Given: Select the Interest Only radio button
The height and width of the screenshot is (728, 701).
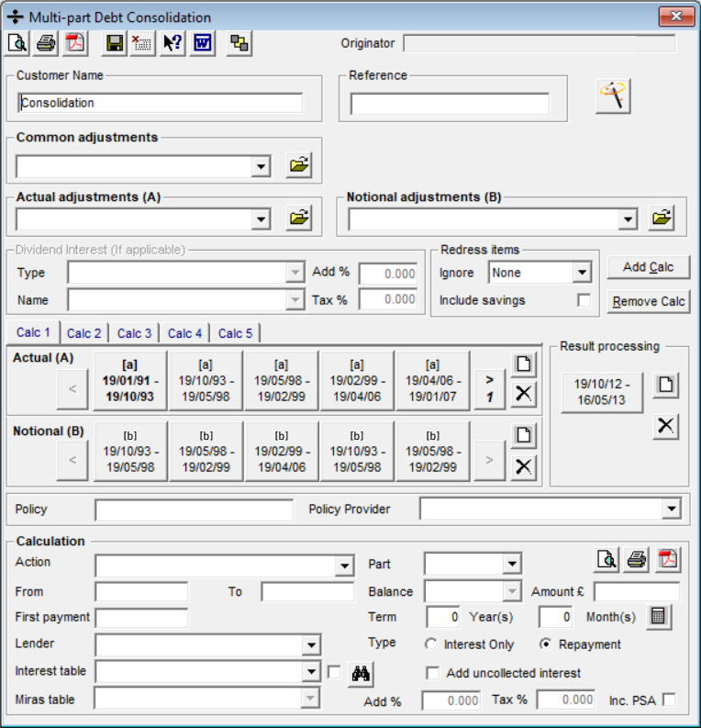Looking at the screenshot, I should [431, 644].
